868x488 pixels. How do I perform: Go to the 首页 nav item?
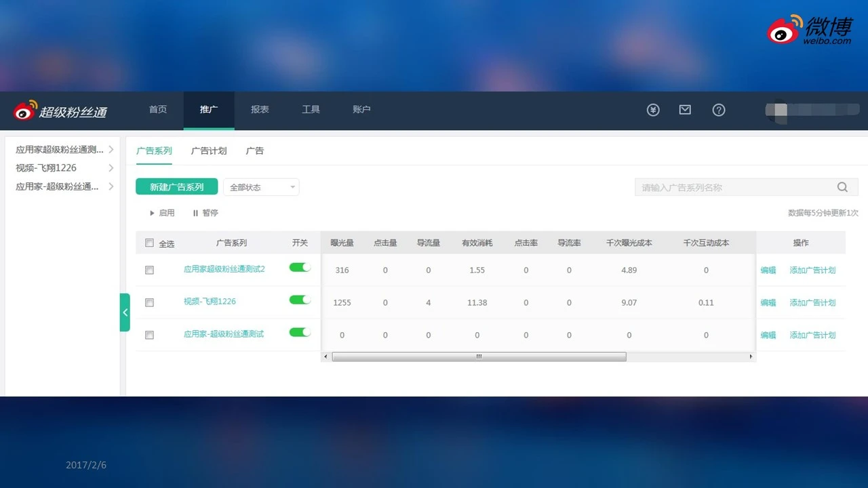pos(158,110)
